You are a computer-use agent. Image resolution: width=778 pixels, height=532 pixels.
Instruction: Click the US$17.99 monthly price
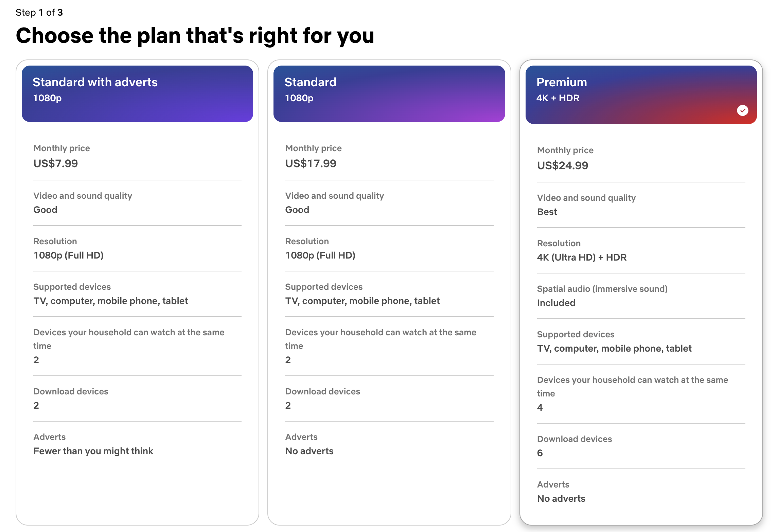point(311,163)
